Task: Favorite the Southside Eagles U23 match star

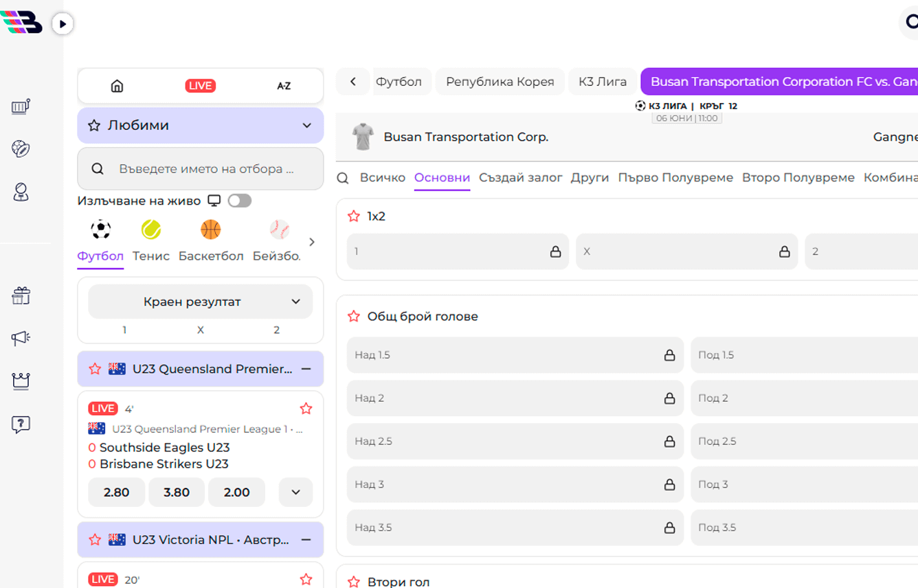Action: (306, 409)
